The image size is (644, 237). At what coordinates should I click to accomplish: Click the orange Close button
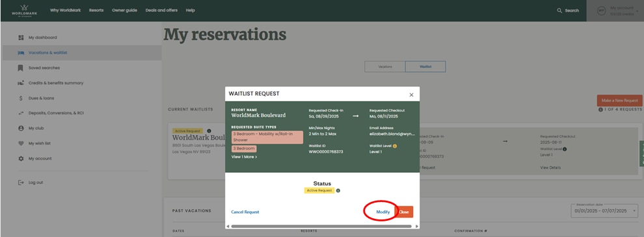[404, 212]
